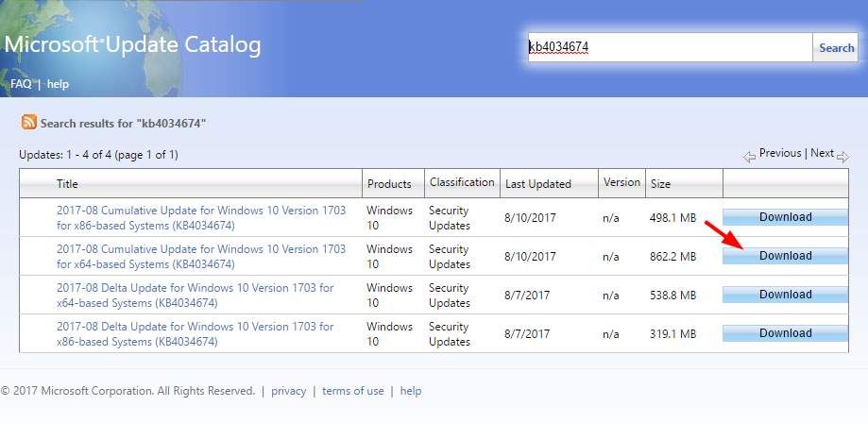The width and height of the screenshot is (868, 423).
Task: Download the x64 Cumulative Update
Action: pos(785,256)
